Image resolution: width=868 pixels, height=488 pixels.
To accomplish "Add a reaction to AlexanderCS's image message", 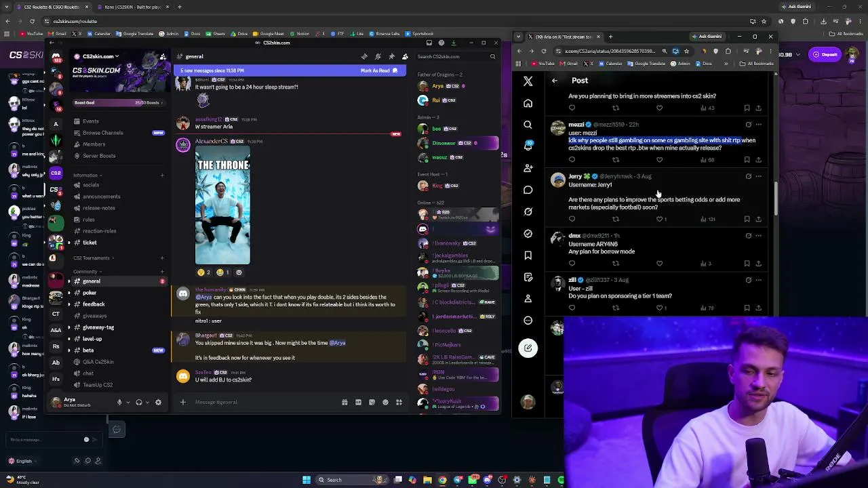I will click(x=239, y=272).
